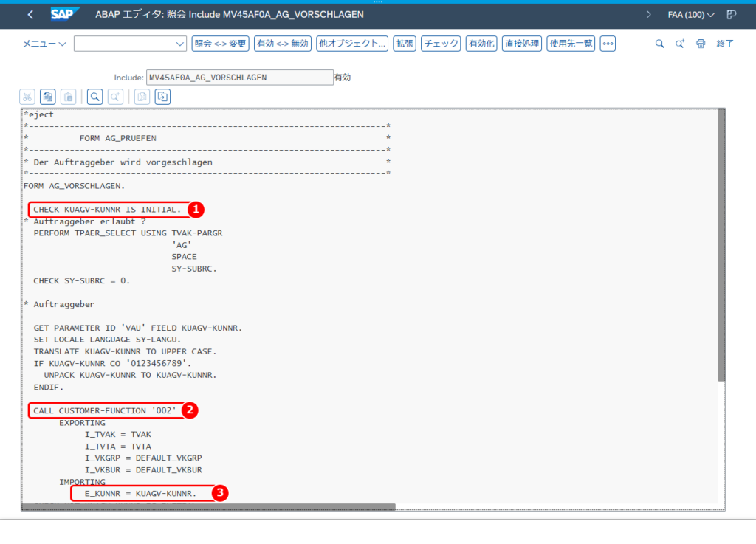The image size is (756, 544).
Task: Click the search-next magnifier plus icon
Action: pyautogui.click(x=680, y=44)
